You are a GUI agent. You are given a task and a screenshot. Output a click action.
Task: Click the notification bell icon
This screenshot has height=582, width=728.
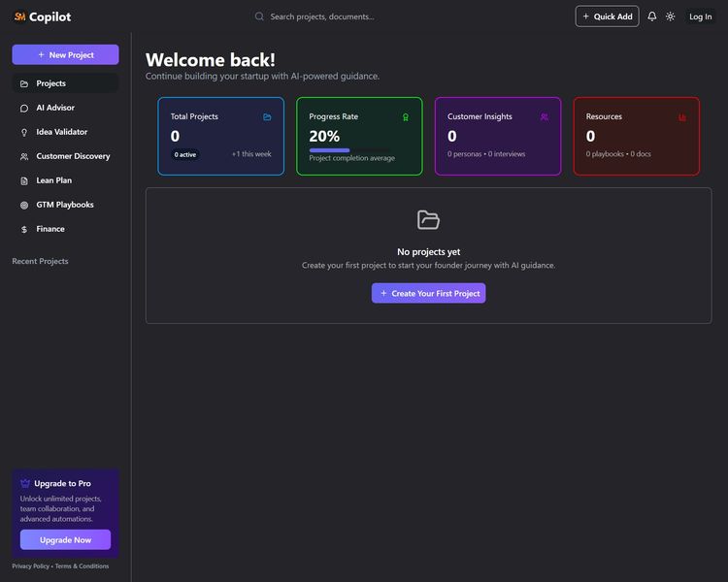click(x=652, y=16)
